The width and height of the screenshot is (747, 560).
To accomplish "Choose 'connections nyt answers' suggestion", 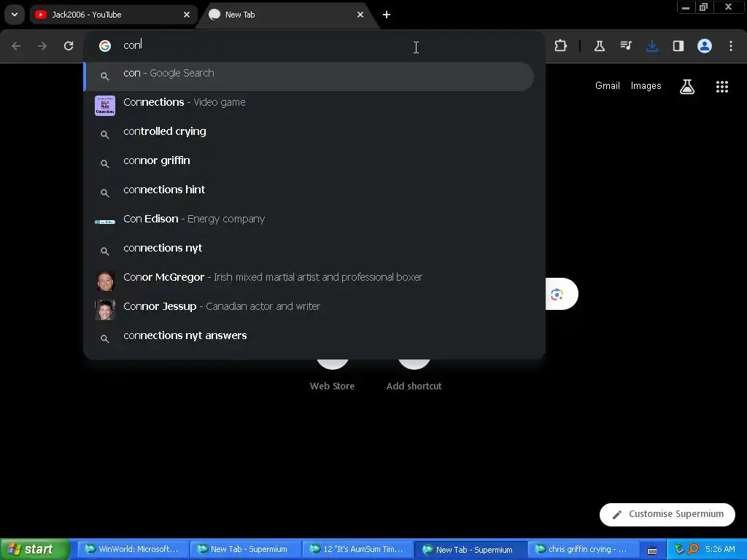I will 309,338.
